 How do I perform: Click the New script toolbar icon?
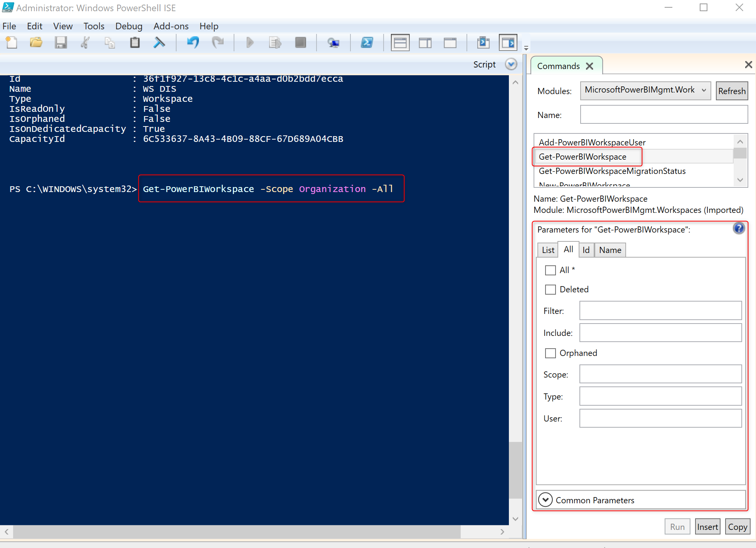point(12,42)
